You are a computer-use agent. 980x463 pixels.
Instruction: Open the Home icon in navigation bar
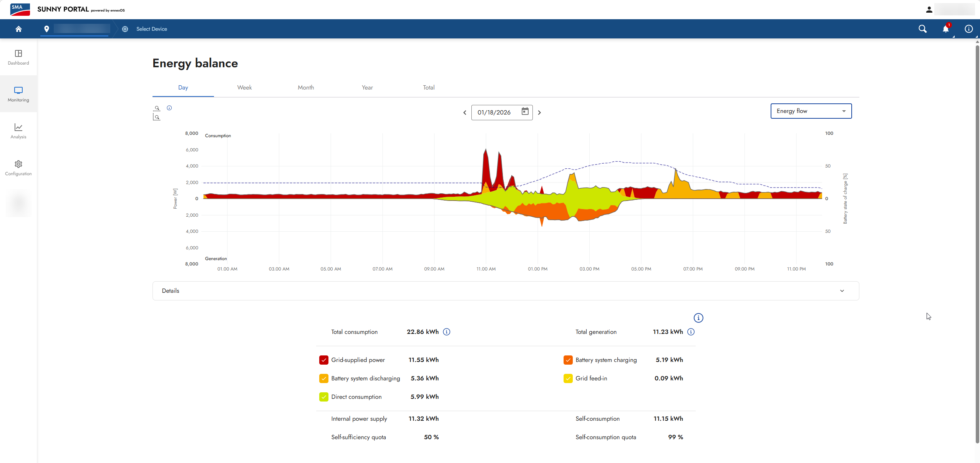(x=18, y=29)
